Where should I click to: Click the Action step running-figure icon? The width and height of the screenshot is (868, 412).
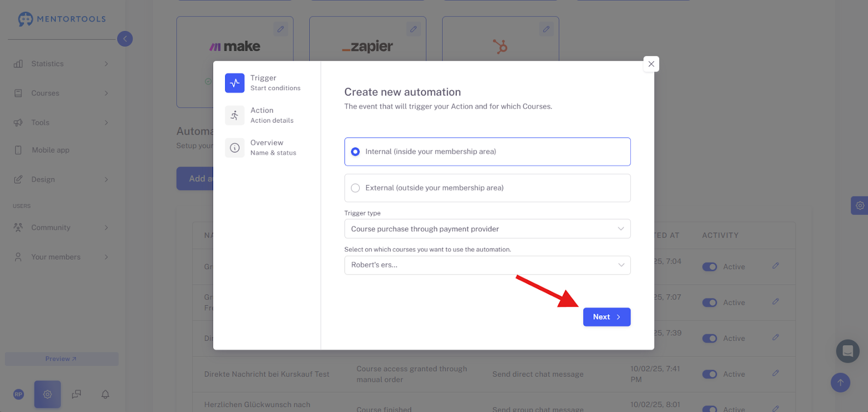234,115
